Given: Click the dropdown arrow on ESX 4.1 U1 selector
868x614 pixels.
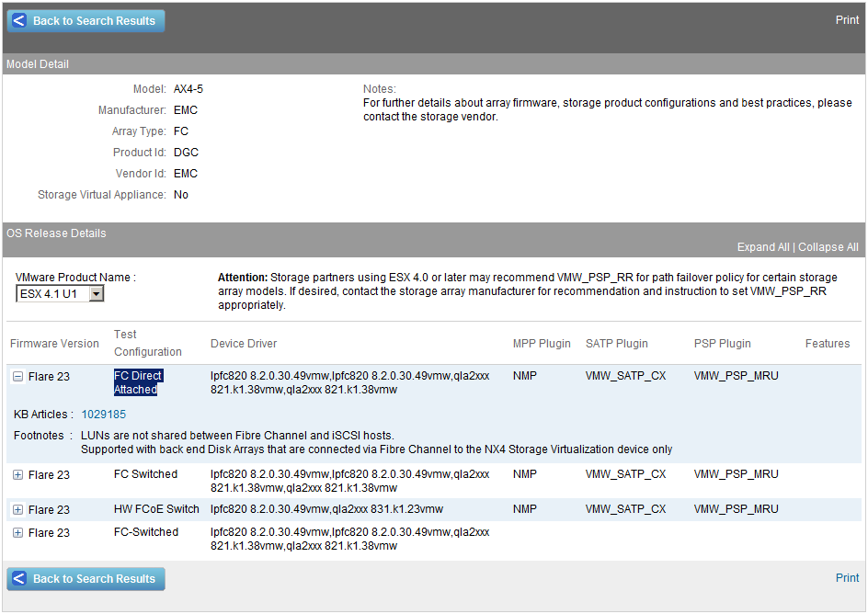Looking at the screenshot, I should pos(96,293).
